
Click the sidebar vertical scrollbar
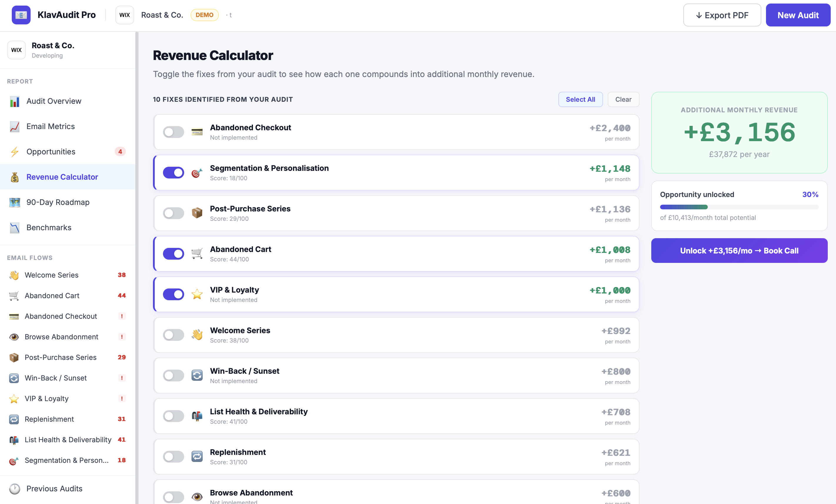[x=137, y=268]
